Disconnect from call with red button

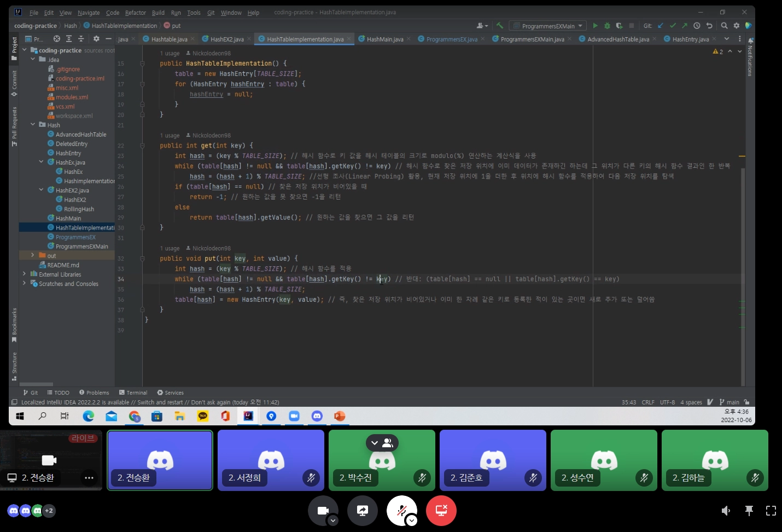click(441, 511)
